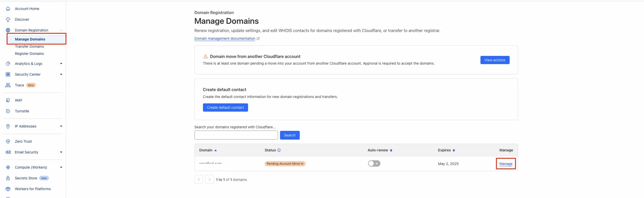Click the WAF shield icon

click(8, 100)
